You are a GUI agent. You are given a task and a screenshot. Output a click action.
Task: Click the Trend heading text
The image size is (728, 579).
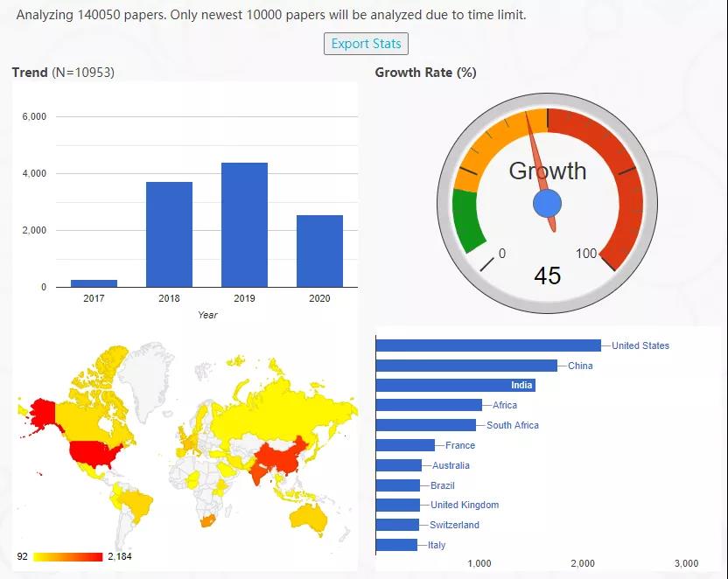(30, 73)
